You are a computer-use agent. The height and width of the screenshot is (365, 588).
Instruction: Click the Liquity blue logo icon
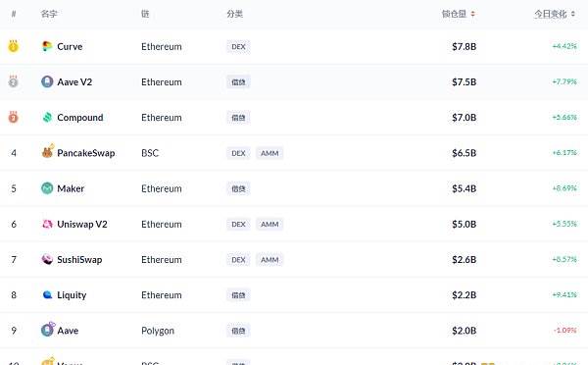(47, 294)
